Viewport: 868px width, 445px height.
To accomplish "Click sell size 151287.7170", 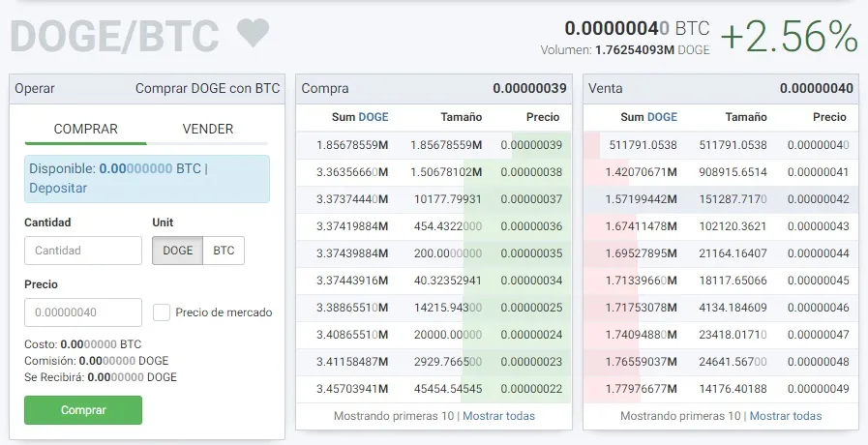I will click(x=733, y=199).
